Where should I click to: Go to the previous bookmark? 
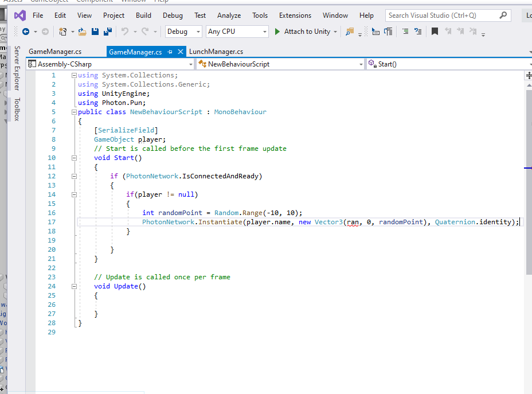click(x=448, y=32)
